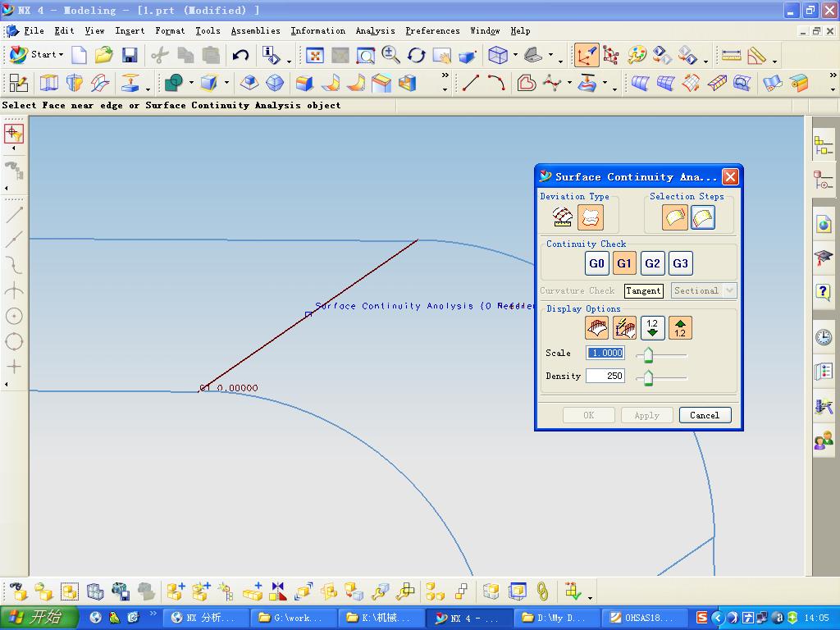Image resolution: width=840 pixels, height=630 pixels.
Task: Open the Insert menu
Action: click(x=130, y=30)
